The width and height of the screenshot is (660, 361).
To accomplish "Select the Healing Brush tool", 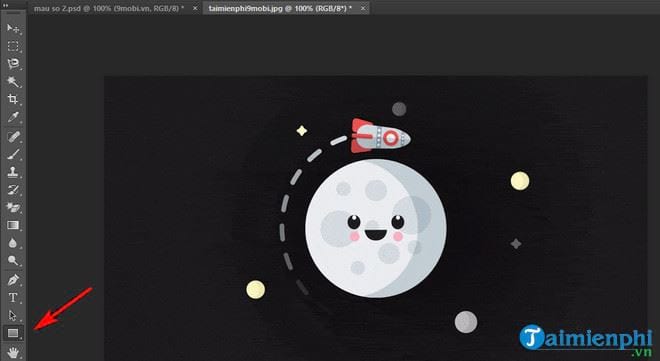I will coord(13,136).
